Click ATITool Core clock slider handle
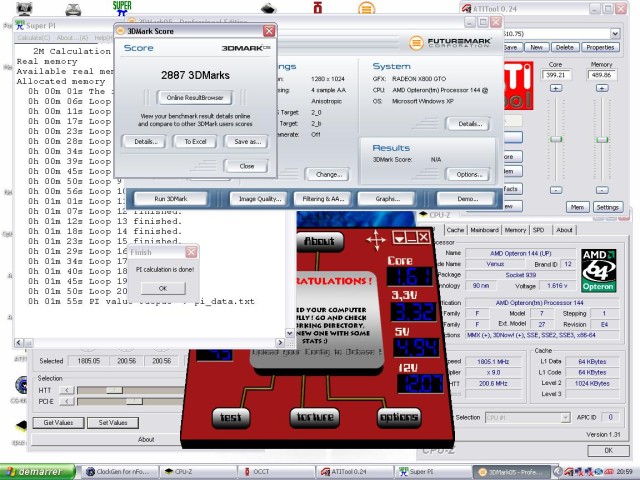640x480 pixels. coord(556,139)
